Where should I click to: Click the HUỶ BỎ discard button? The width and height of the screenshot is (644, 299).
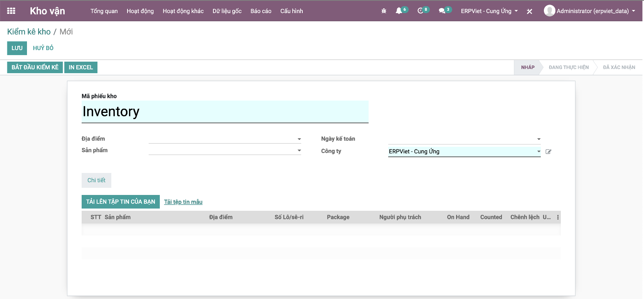[43, 48]
